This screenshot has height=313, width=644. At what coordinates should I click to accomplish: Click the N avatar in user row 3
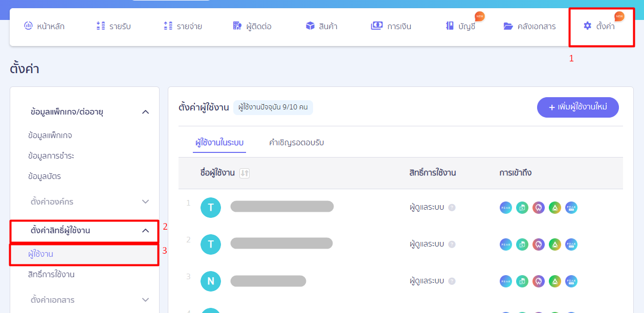[x=211, y=281]
